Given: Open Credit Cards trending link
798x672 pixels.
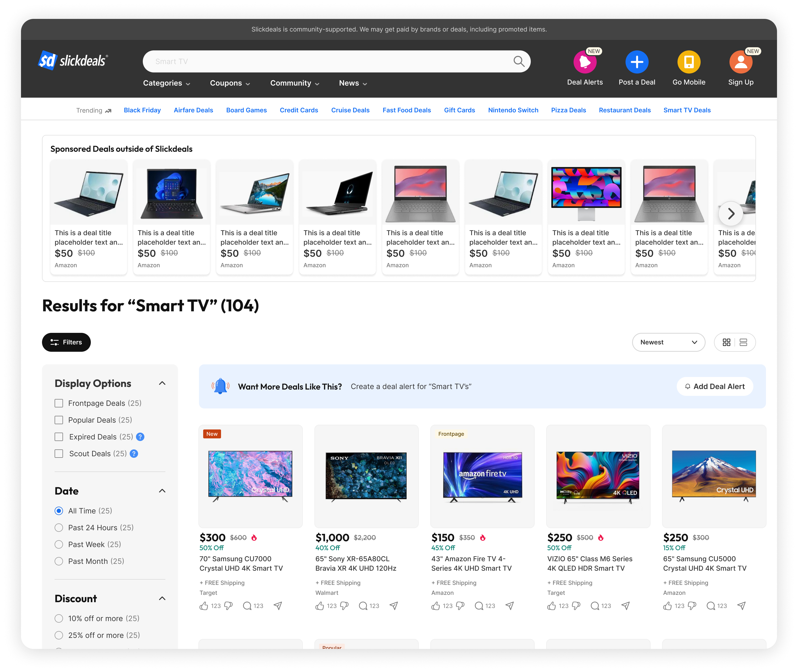Looking at the screenshot, I should coord(299,110).
